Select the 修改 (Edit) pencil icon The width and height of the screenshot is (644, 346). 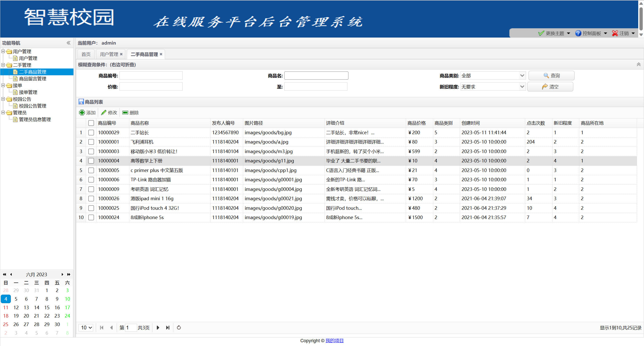coord(104,113)
